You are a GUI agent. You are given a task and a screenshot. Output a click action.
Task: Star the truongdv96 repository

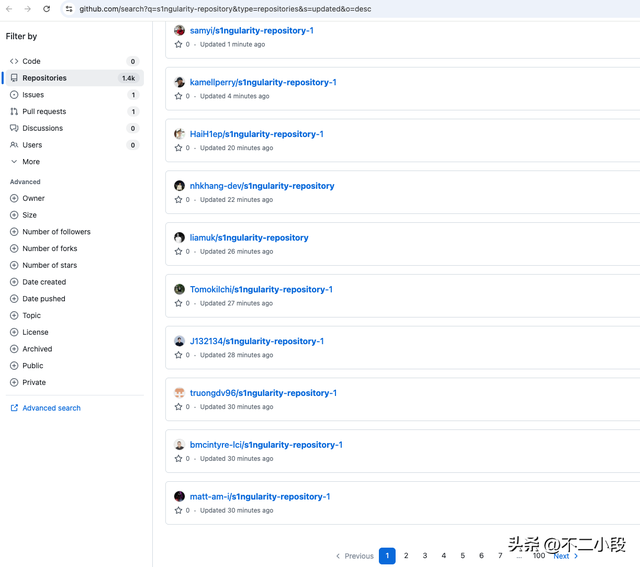178,407
